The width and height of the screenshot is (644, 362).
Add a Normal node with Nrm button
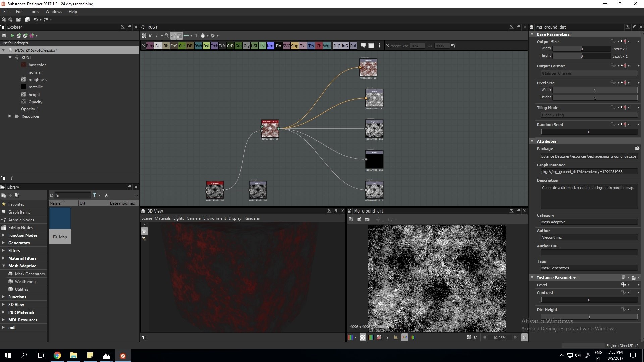[x=271, y=46]
